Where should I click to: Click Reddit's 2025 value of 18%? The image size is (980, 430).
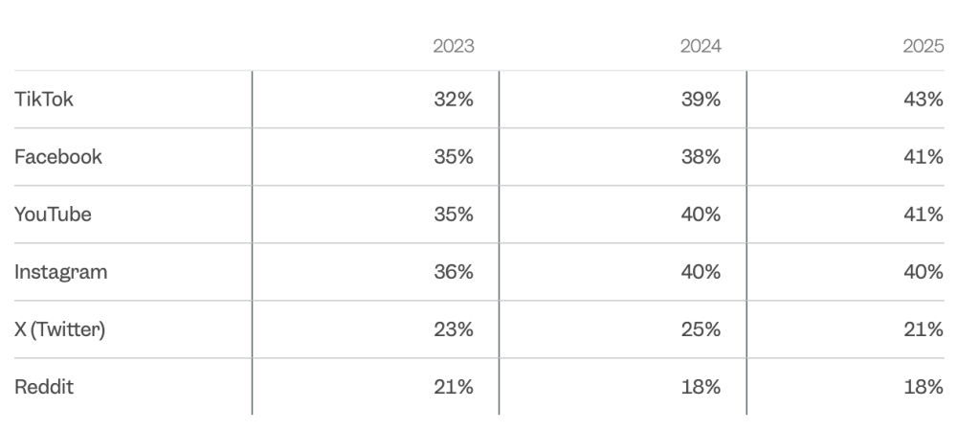(x=924, y=387)
